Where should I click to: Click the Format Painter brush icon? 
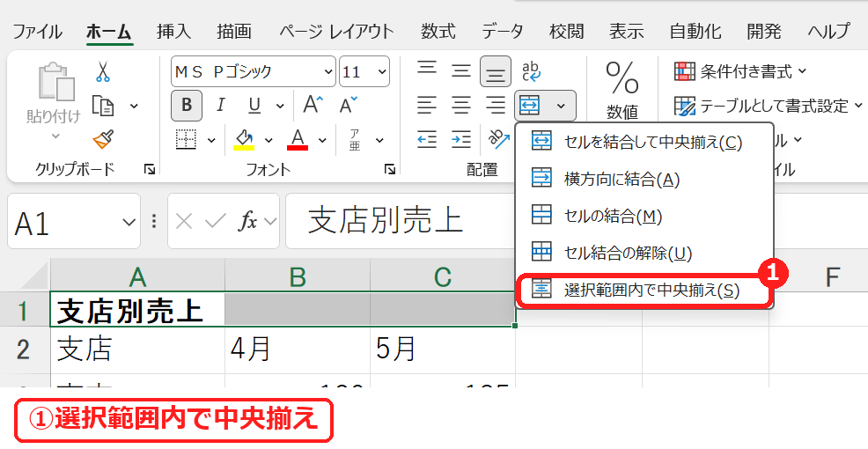104,139
